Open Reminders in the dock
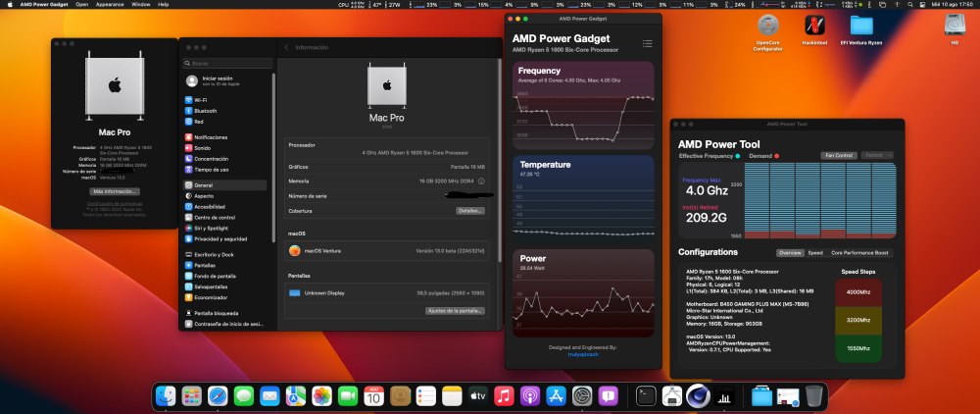Image resolution: width=980 pixels, height=414 pixels. (x=425, y=396)
